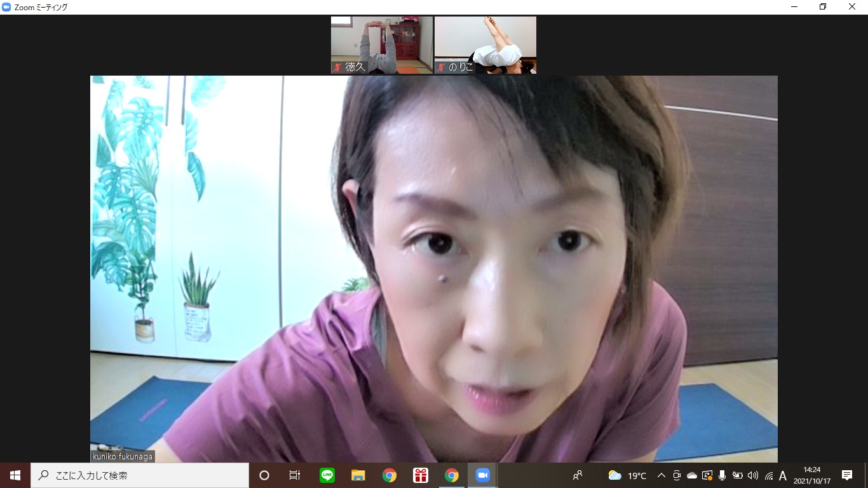The width and height of the screenshot is (868, 488).
Task: Open the OneDrive cloud tray icon
Action: [692, 475]
